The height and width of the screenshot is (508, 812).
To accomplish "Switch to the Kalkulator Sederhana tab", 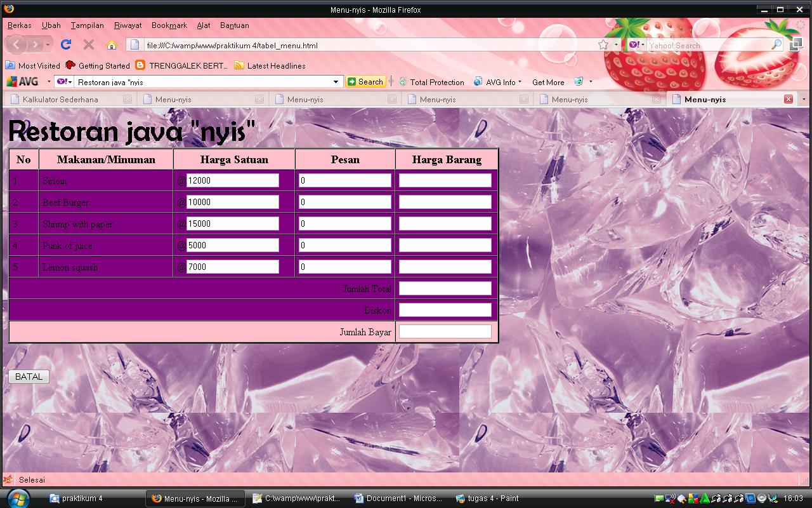I will [x=70, y=99].
